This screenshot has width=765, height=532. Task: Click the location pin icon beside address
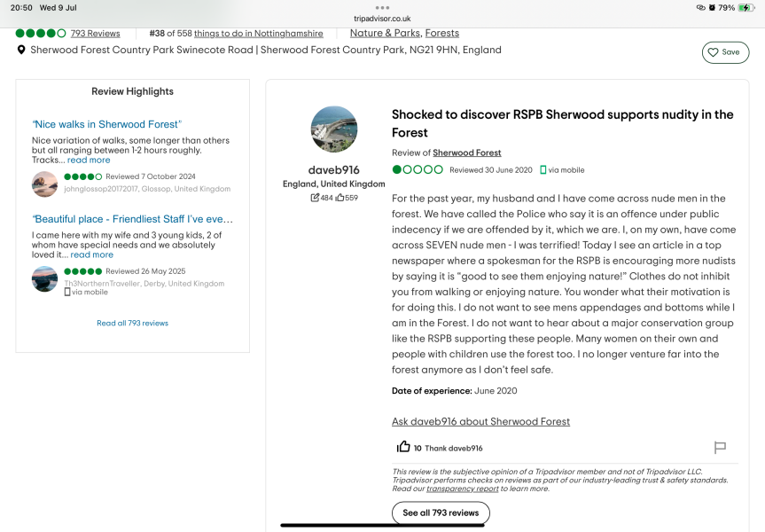[x=21, y=50]
